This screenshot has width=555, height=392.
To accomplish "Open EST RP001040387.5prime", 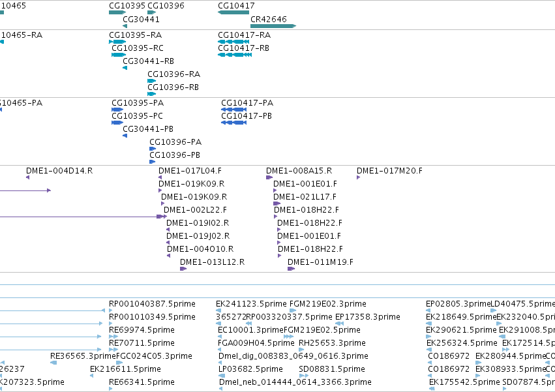I will (x=152, y=304).
